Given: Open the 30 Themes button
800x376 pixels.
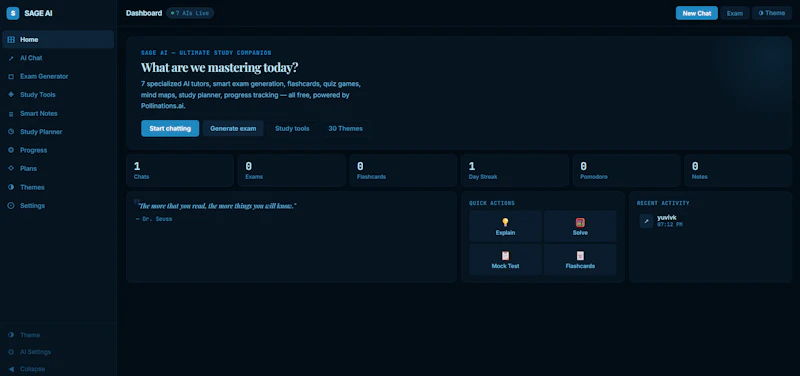Looking at the screenshot, I should tap(345, 129).
